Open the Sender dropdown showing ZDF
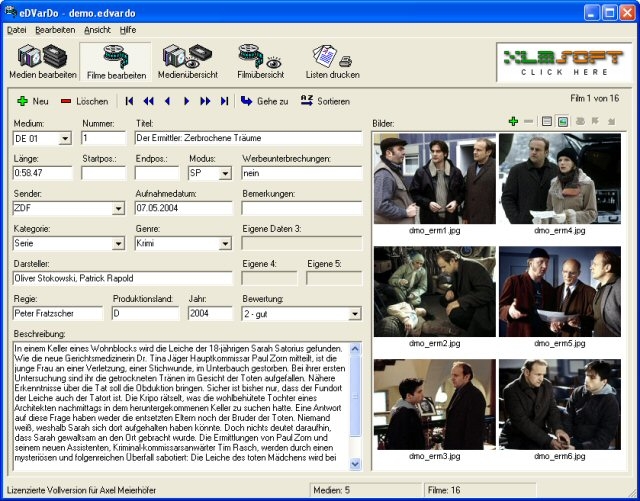This screenshot has height=501, width=640. click(118, 208)
